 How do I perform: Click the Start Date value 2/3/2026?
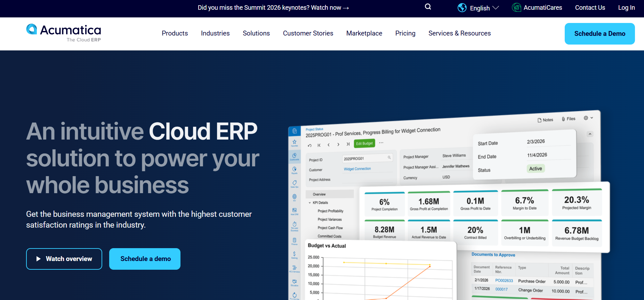click(536, 142)
